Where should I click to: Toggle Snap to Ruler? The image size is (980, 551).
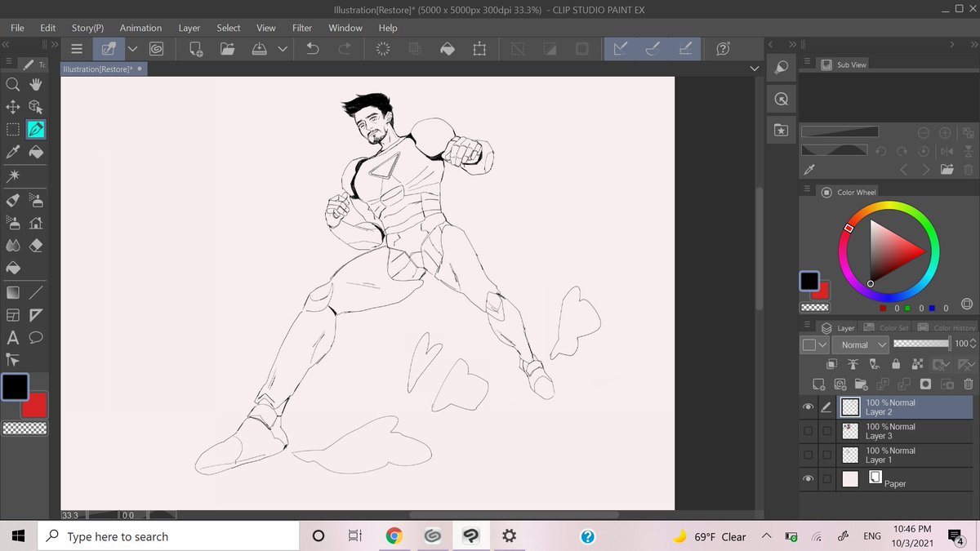pyautogui.click(x=620, y=49)
